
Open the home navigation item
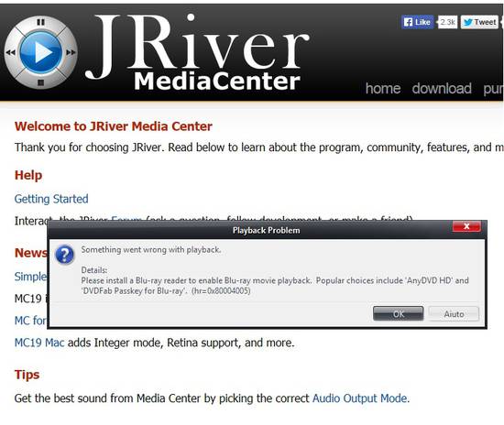pos(383,88)
